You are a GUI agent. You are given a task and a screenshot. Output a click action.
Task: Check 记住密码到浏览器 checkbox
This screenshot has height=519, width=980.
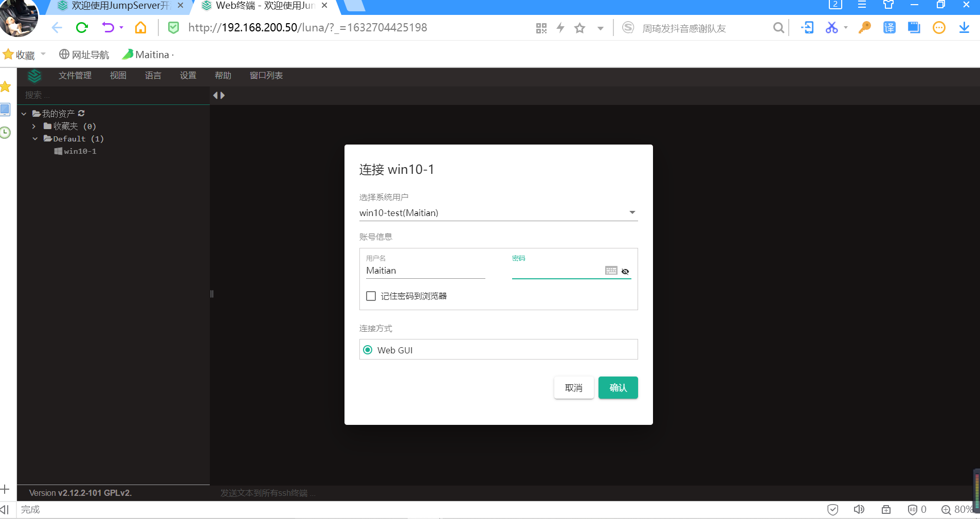click(x=371, y=296)
